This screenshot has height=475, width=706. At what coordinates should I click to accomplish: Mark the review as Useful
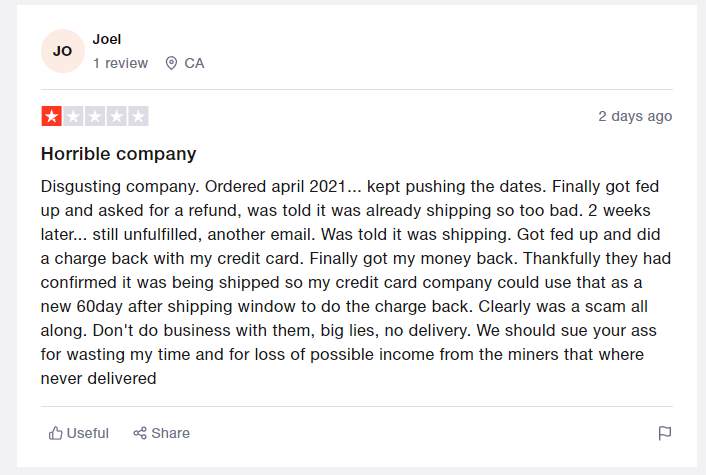[87, 433]
